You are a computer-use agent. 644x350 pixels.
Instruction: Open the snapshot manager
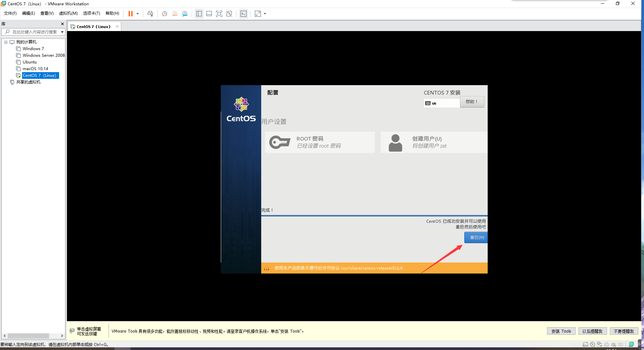point(185,14)
